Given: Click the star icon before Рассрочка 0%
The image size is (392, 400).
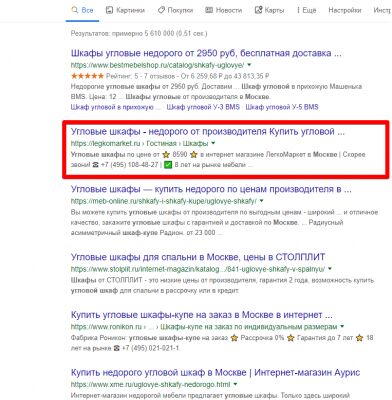Looking at the screenshot, I should (x=234, y=338).
